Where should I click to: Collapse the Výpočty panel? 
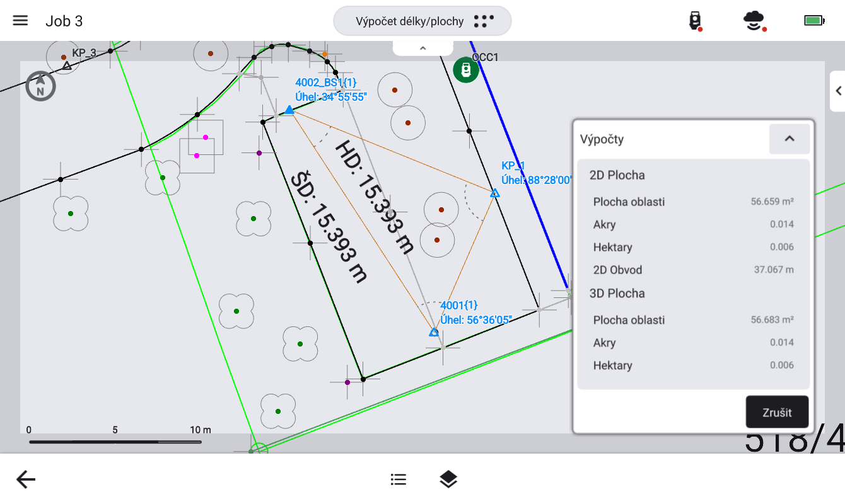click(789, 139)
